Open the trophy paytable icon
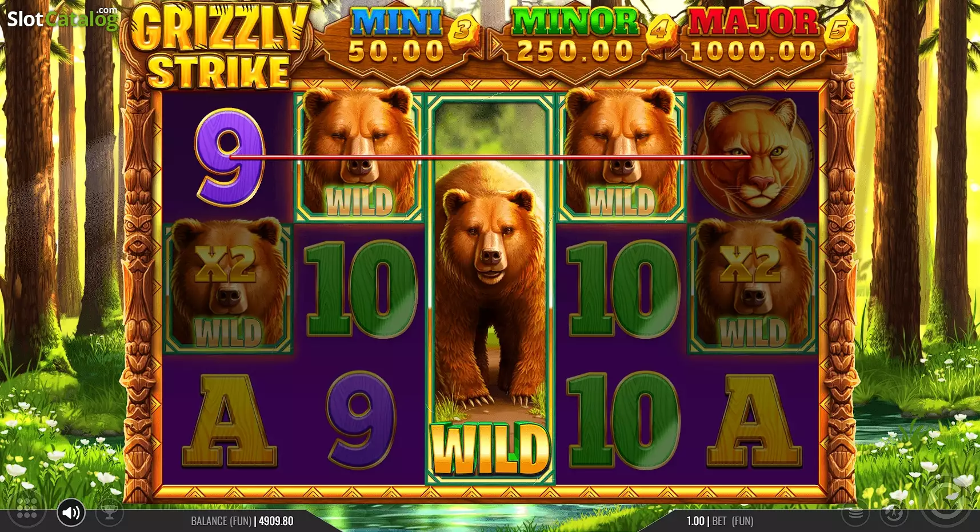Screen dimensions: 980x532 click(110, 512)
